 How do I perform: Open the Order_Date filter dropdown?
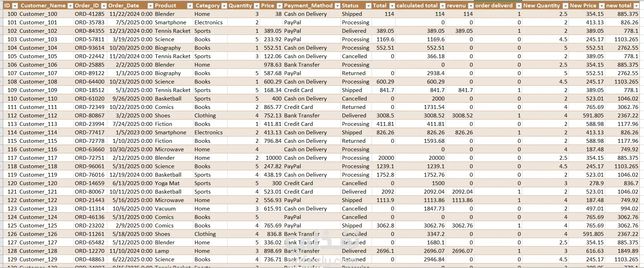coord(150,6)
